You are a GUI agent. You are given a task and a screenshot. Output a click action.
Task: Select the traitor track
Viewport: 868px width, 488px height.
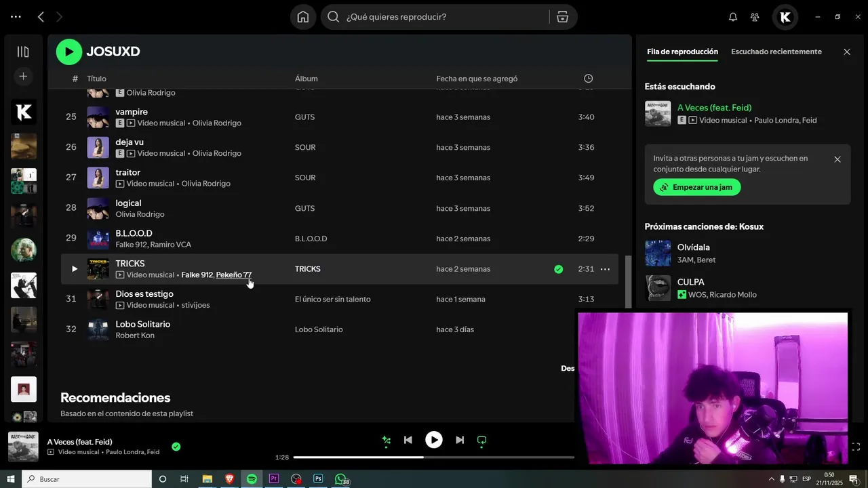coord(128,173)
